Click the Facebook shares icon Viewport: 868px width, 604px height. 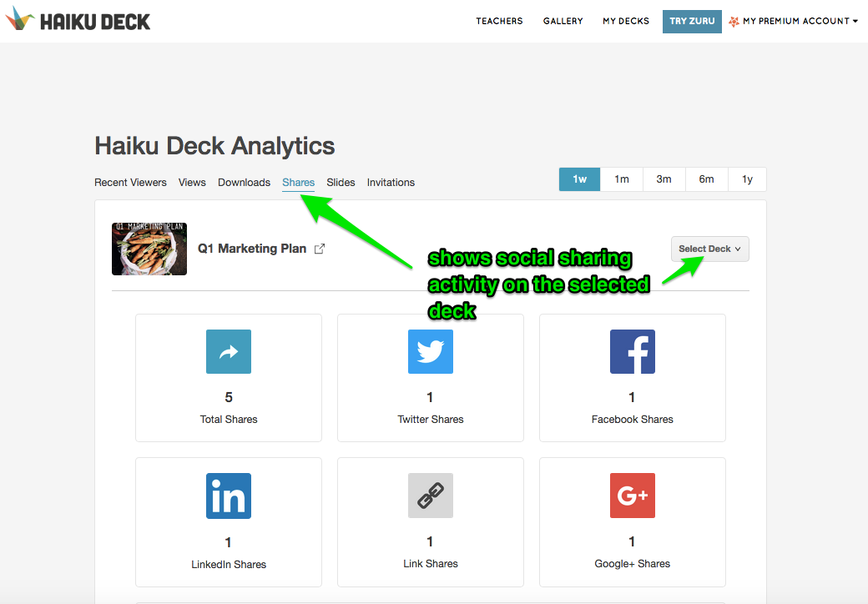633,352
